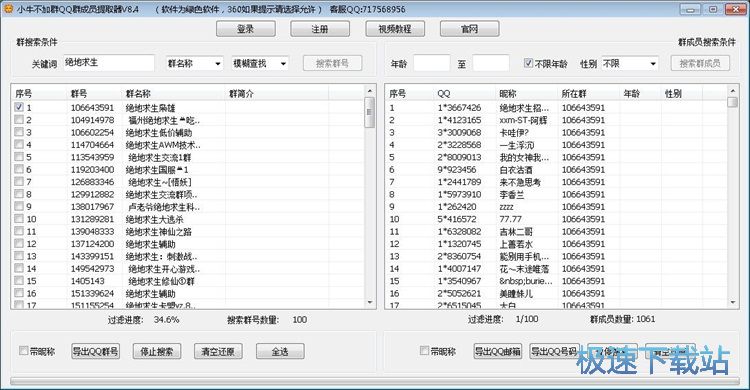Click group list scrollbar down arrow
Viewport: 750px width, 390px height.
(369, 302)
